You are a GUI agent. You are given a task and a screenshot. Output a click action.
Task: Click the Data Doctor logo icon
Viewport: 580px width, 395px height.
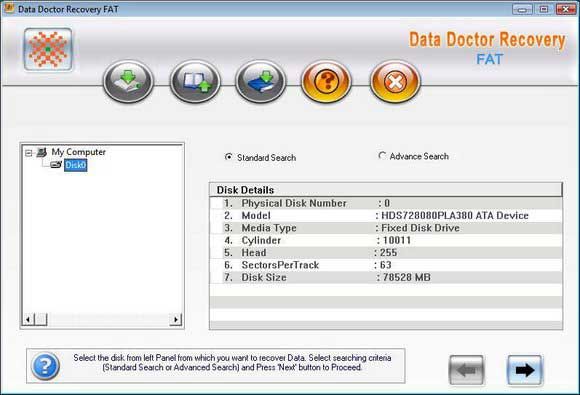pyautogui.click(x=48, y=49)
